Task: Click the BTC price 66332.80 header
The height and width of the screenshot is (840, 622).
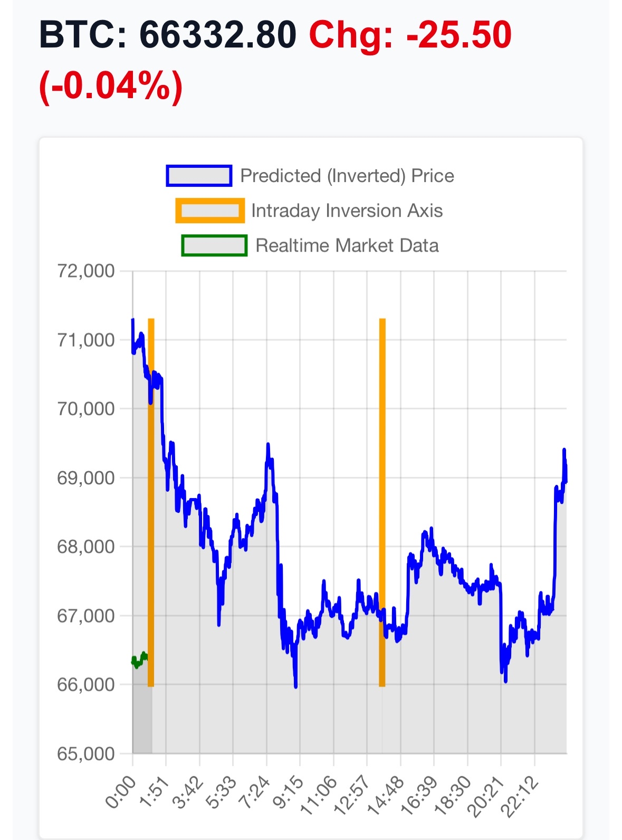Action: (168, 35)
